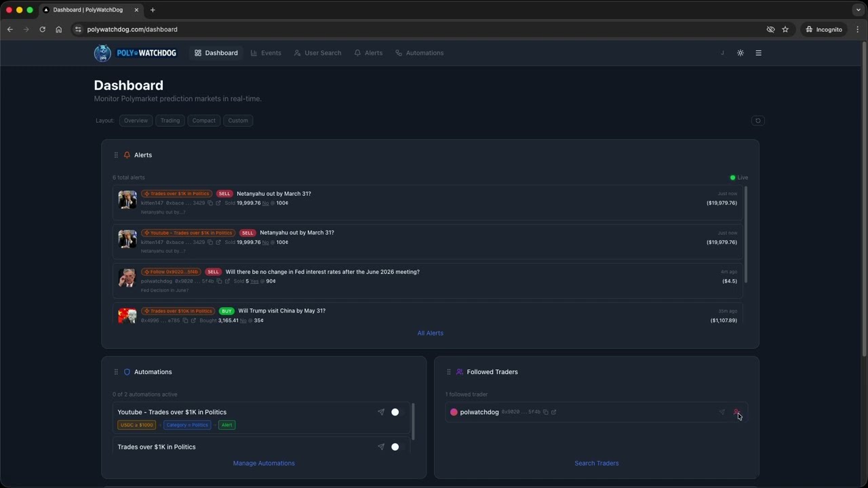The image size is (868, 488).
Task: Grab the Automations panel drag handle
Action: [x=116, y=372]
